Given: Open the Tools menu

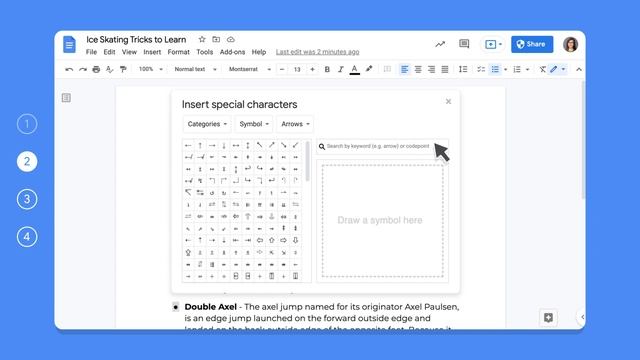Looking at the screenshot, I should point(204,52).
